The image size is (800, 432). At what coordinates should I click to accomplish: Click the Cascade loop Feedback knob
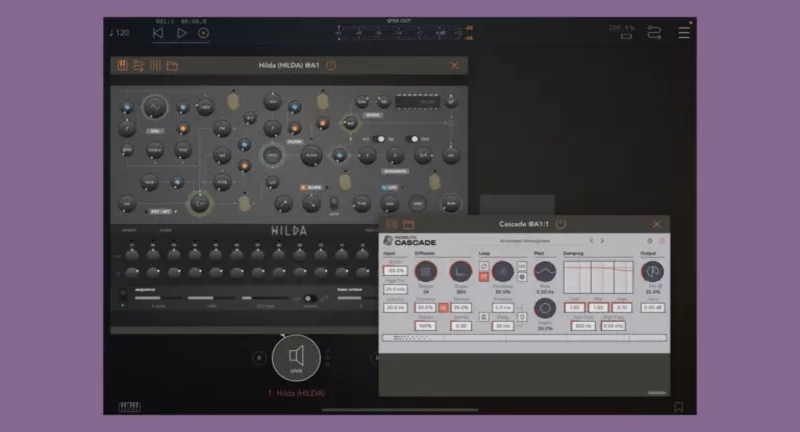pyautogui.click(x=503, y=272)
